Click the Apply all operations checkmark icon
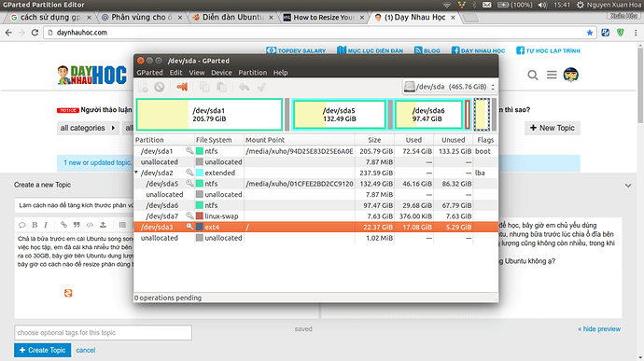Viewport: 644px width, 361px height. [261, 87]
